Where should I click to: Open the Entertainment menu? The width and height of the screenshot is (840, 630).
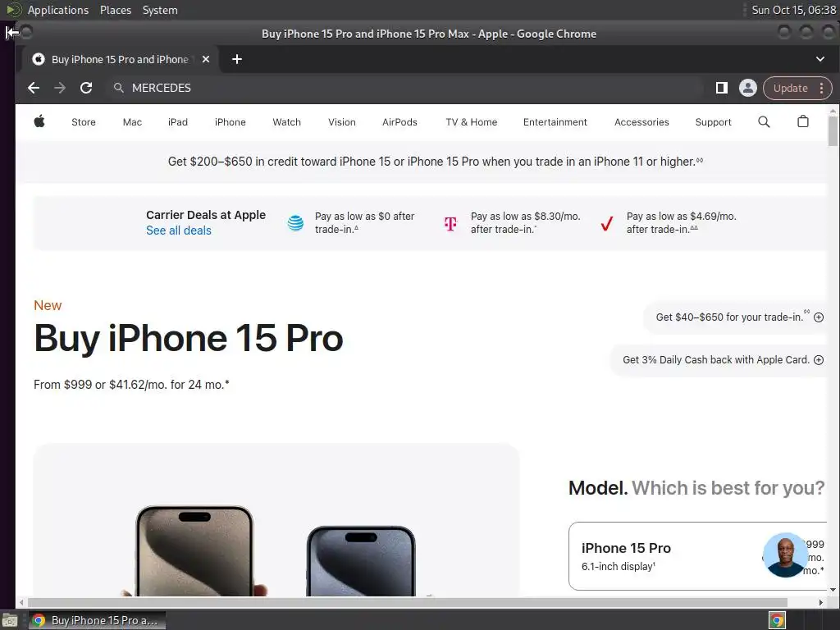555,122
